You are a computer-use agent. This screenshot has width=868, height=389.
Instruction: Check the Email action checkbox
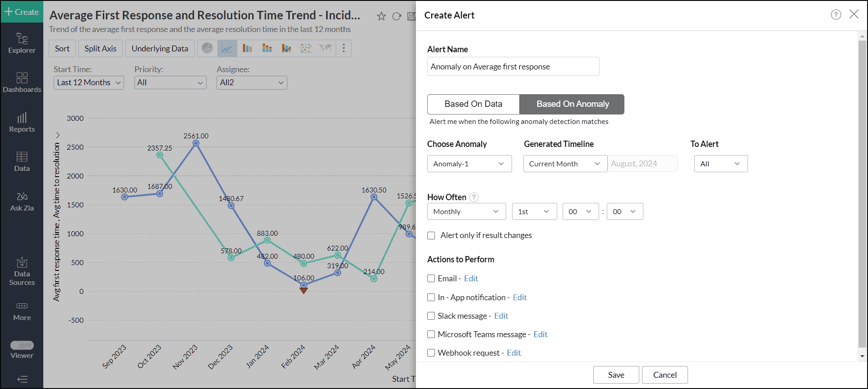(431, 279)
